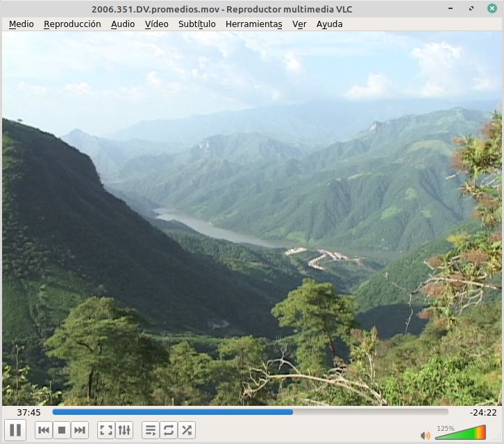The image size is (504, 444).
Task: Click the mountain landscape video area
Action: (x=252, y=219)
